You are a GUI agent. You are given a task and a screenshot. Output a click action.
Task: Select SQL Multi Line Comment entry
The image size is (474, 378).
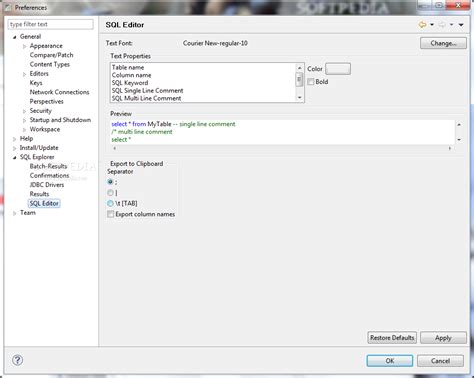coord(146,98)
